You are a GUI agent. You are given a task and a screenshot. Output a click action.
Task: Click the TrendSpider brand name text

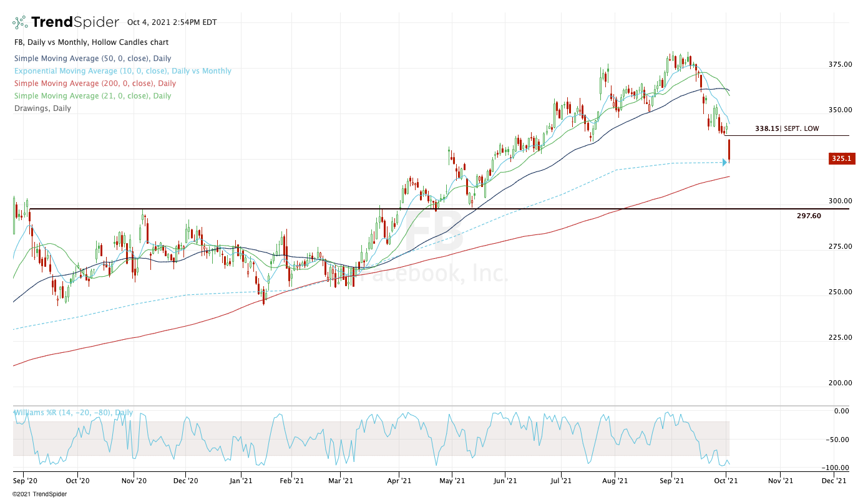[x=75, y=22]
